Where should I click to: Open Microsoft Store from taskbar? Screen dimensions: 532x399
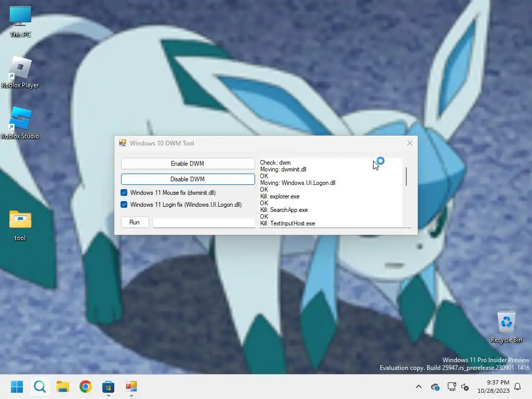108,387
